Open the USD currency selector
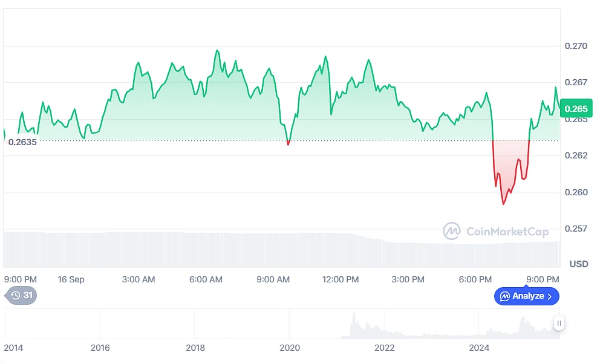Image resolution: width=603 pixels, height=364 pixels. click(580, 264)
